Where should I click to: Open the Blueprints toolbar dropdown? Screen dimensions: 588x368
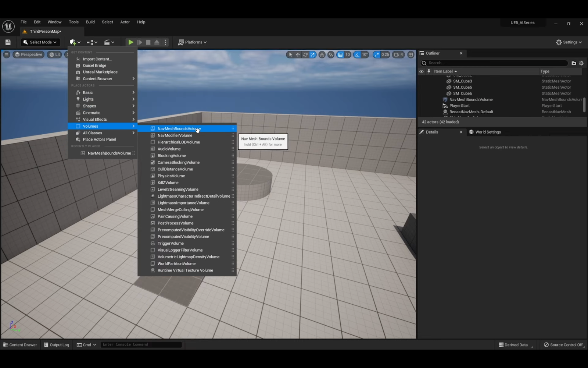(x=92, y=42)
